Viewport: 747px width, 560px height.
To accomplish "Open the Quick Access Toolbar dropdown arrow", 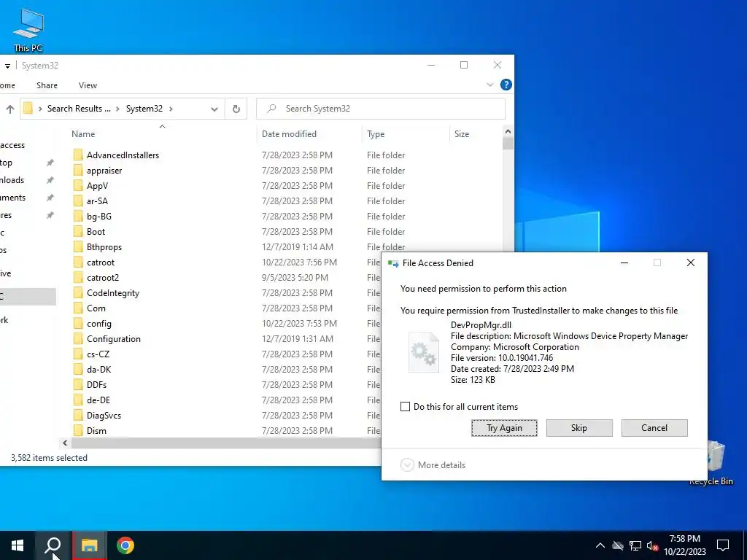I will point(7,66).
